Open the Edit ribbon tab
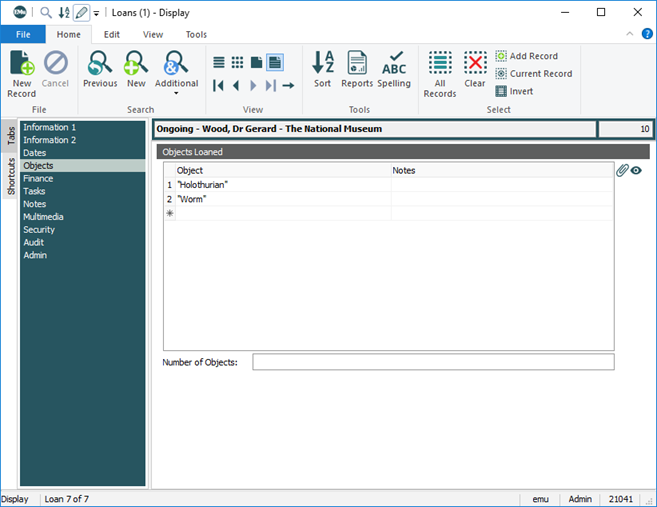Image resolution: width=657 pixels, height=507 pixels. [x=112, y=34]
